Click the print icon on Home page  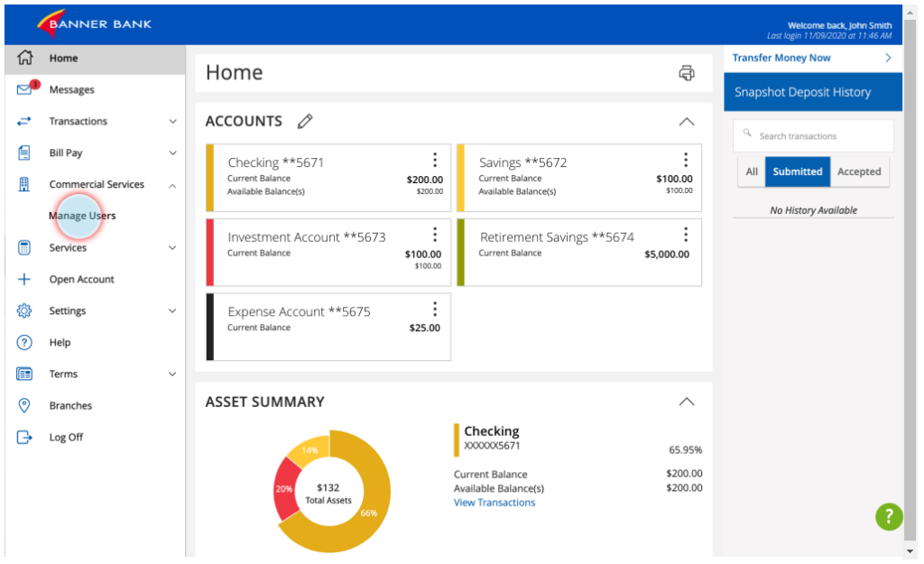(687, 72)
